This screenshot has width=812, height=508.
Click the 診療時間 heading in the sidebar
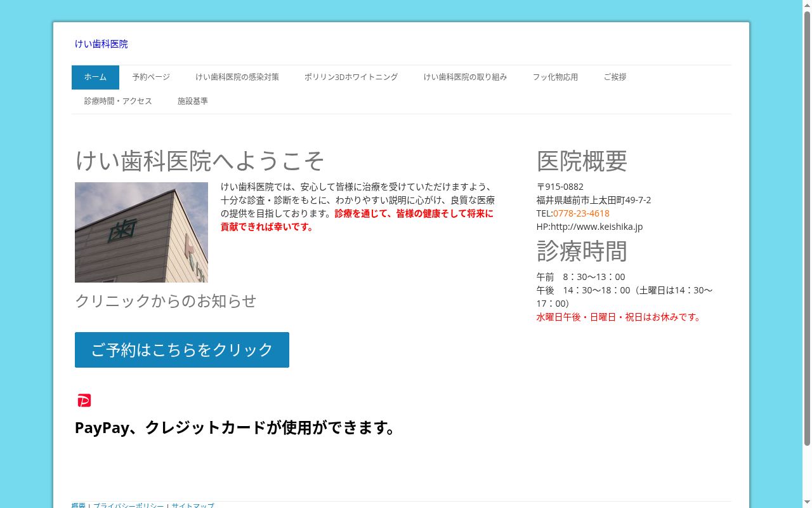(582, 251)
